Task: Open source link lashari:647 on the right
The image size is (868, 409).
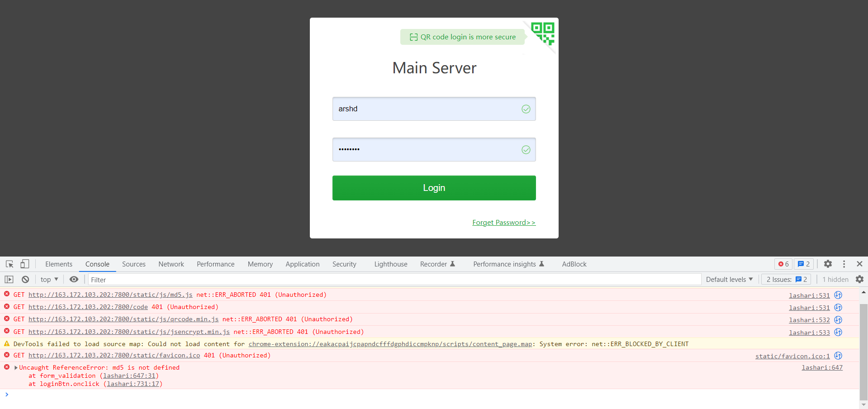Action: [822, 368]
